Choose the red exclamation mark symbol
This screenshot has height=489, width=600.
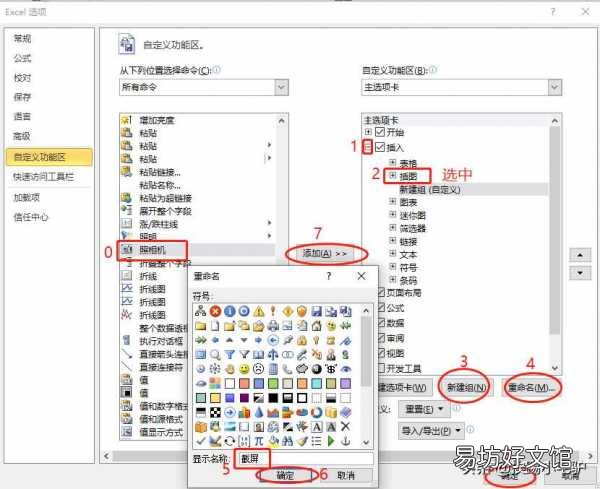coord(273,311)
